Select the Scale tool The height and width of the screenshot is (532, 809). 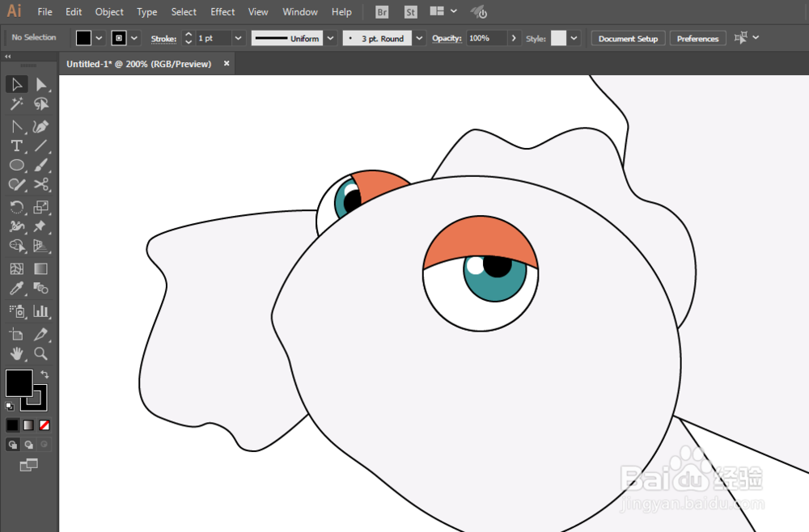(40, 207)
